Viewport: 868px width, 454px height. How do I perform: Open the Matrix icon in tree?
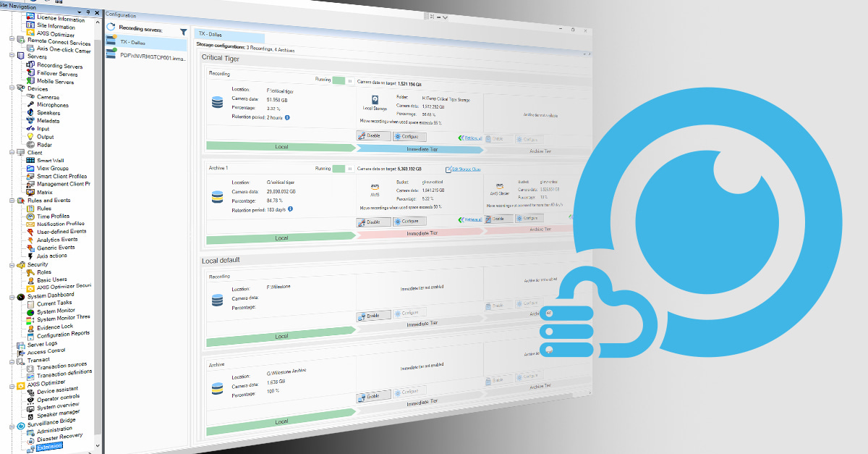point(30,193)
